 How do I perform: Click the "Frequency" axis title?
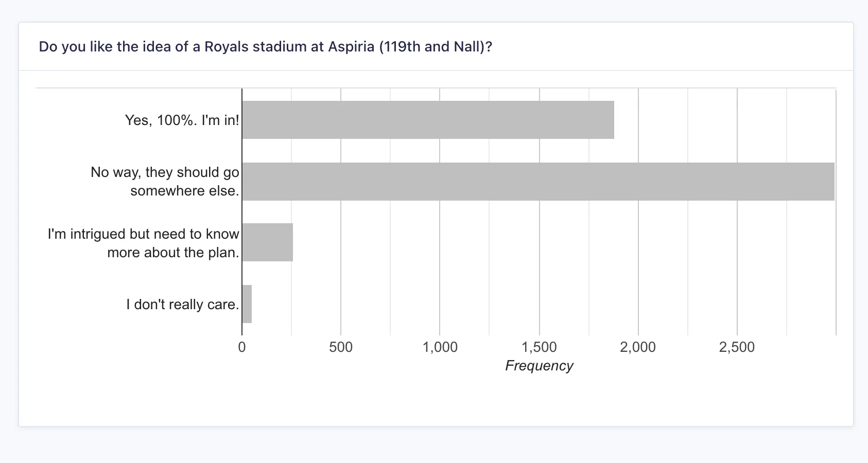[x=539, y=366]
